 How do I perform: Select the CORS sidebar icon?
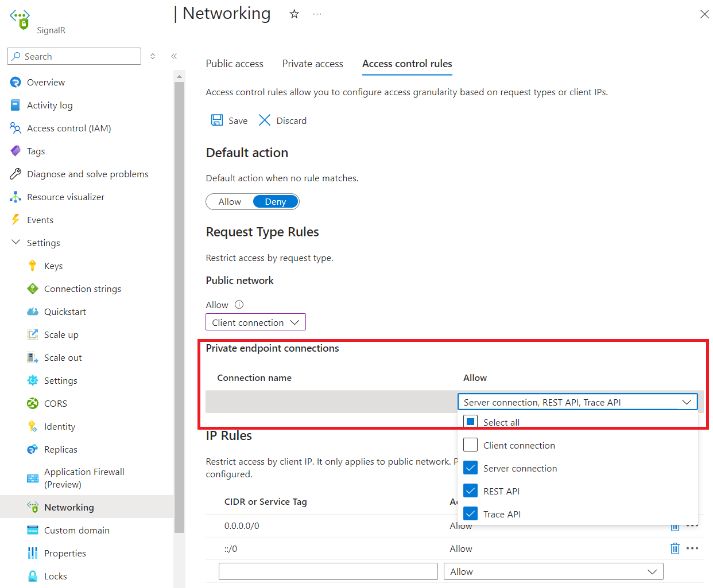pos(33,403)
